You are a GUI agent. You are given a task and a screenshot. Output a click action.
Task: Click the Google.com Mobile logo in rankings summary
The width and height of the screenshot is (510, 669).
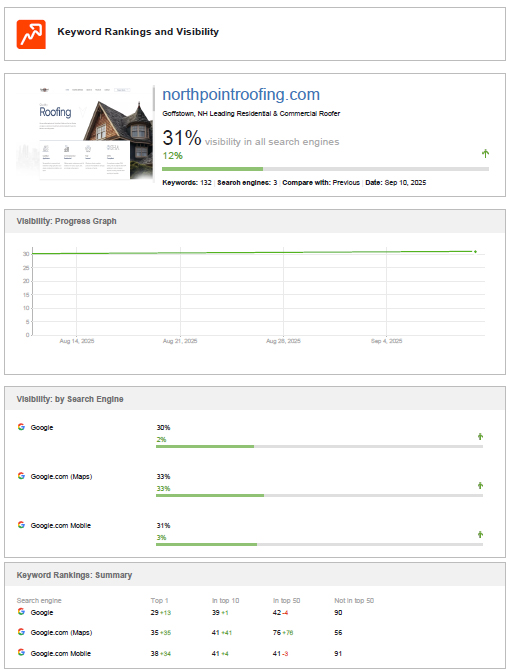[x=21, y=652]
